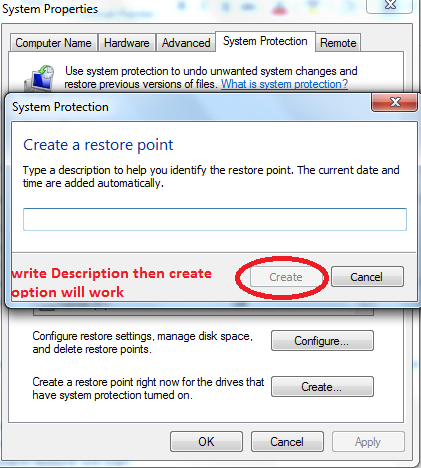
Task: Open the Configure... restore settings button
Action: (x=322, y=341)
